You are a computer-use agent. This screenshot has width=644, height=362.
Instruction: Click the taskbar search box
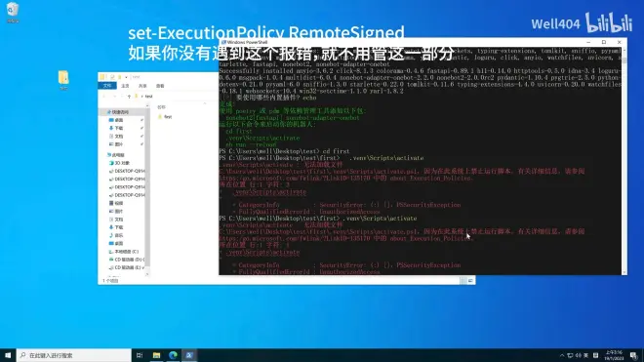pos(74,355)
